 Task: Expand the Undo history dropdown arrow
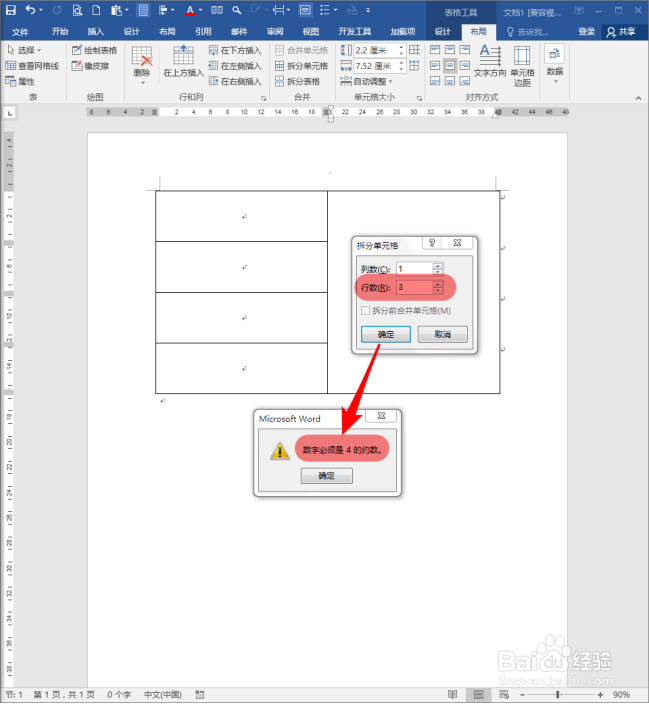41,10
